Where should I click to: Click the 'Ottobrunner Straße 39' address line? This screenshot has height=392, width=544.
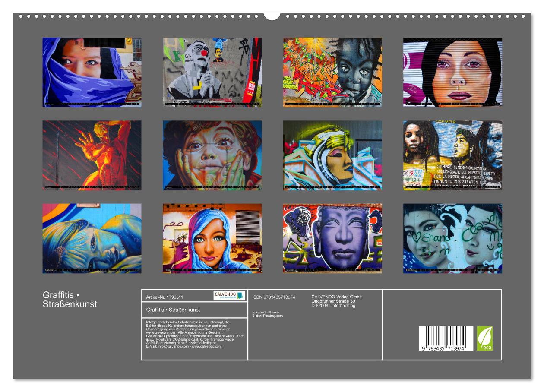(x=333, y=301)
